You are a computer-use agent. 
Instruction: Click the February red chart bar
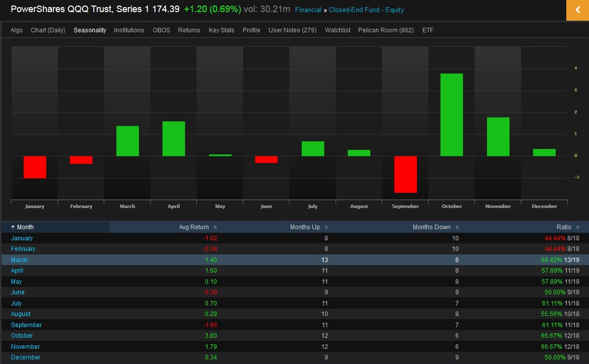tap(81, 160)
